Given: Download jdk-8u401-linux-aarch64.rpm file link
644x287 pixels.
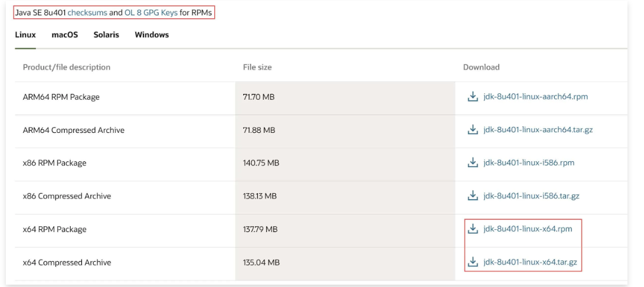Looking at the screenshot, I should coord(535,97).
